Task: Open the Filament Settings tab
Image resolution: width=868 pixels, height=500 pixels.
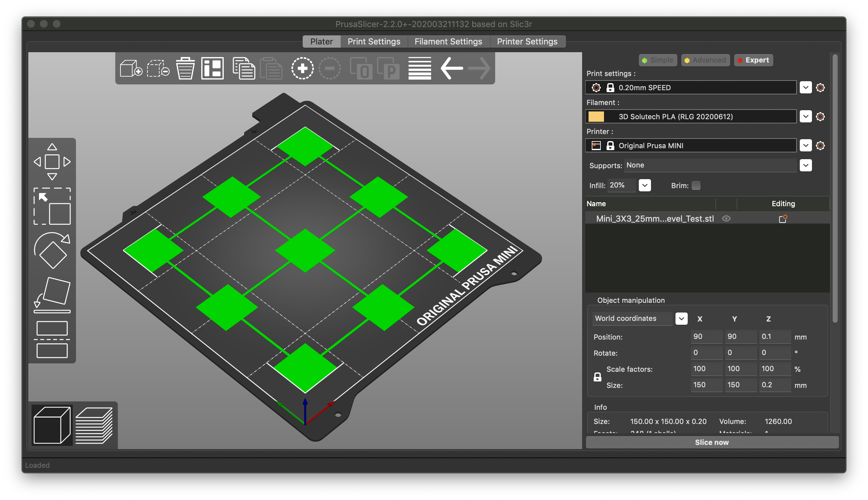Action: click(448, 42)
